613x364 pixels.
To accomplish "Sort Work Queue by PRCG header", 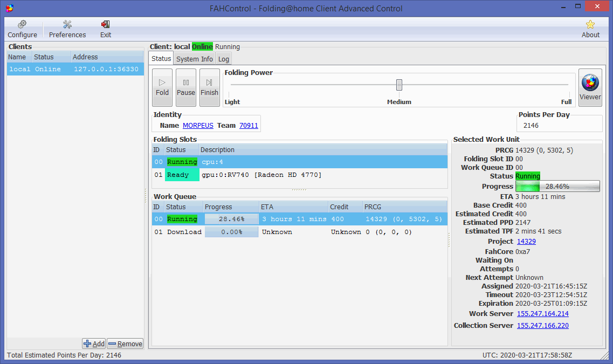I will (x=405, y=207).
